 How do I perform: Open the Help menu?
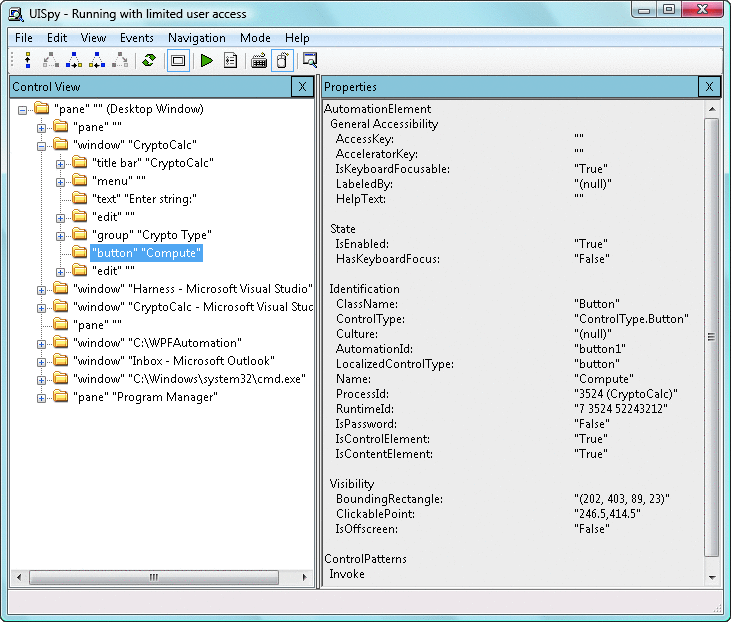point(297,38)
